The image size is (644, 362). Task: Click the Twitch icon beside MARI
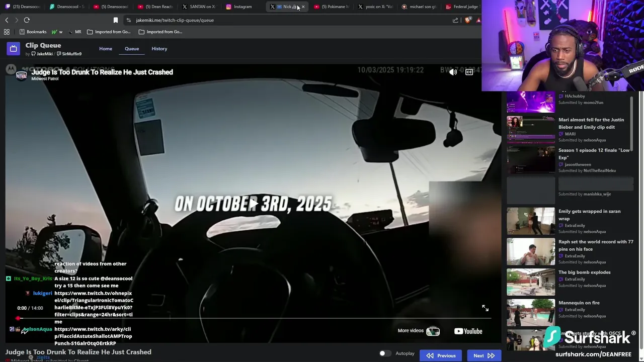tap(561, 134)
